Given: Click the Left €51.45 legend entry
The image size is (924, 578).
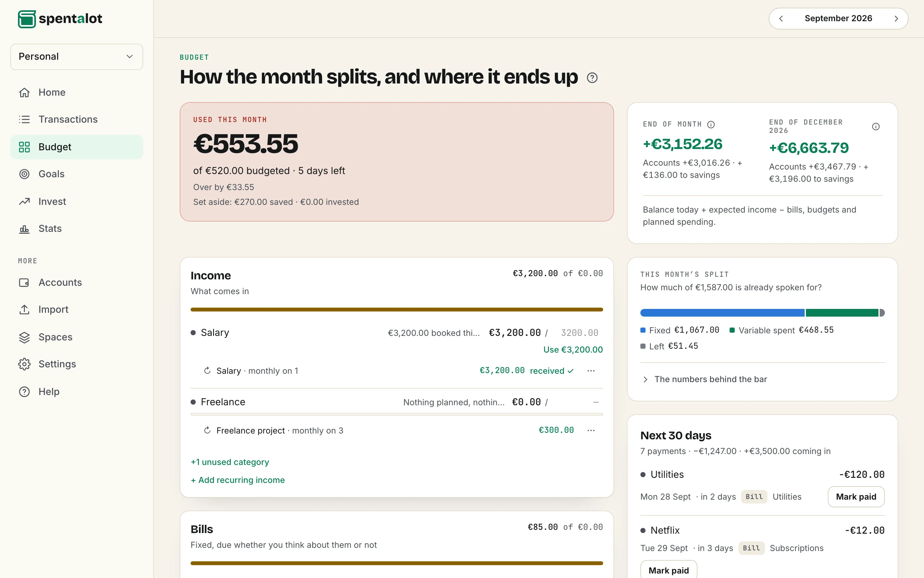Looking at the screenshot, I should [669, 346].
